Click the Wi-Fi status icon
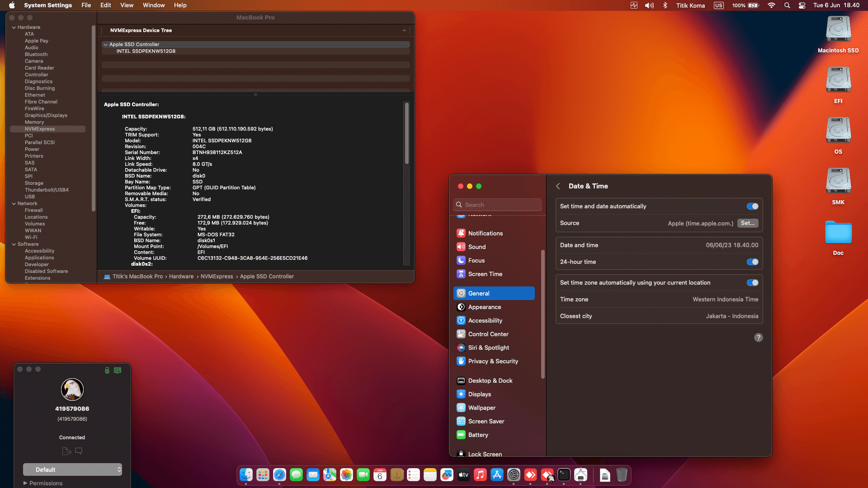 point(771,5)
